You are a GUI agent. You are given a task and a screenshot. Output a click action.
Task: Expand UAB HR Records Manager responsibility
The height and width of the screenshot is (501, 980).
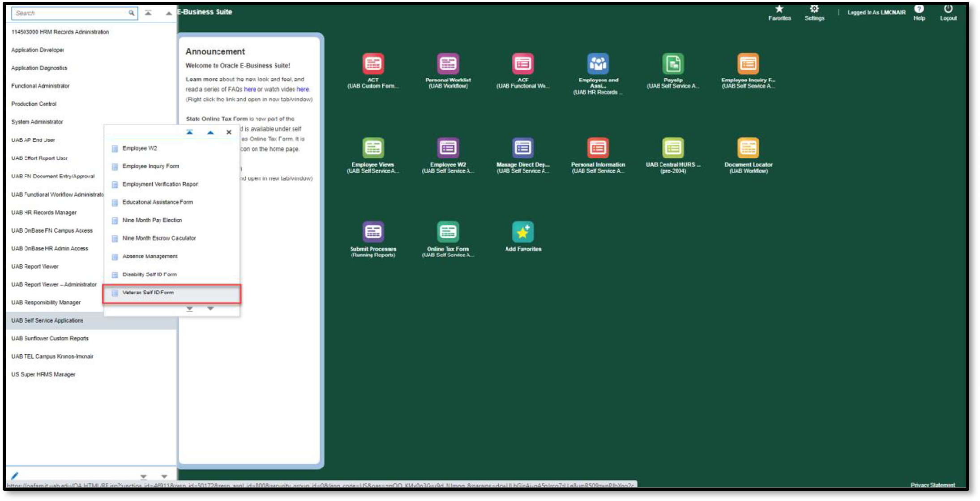point(44,212)
